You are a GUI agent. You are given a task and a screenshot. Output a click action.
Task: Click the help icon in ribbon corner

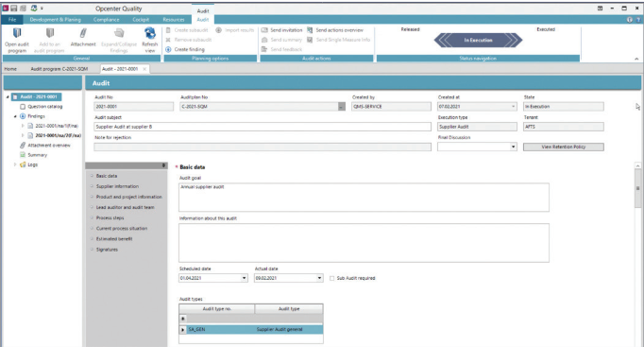(x=638, y=20)
